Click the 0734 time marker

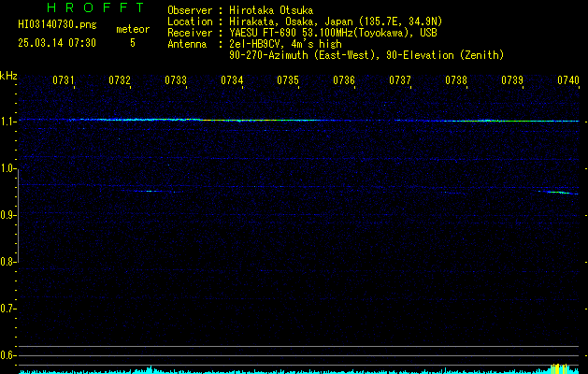point(232,80)
